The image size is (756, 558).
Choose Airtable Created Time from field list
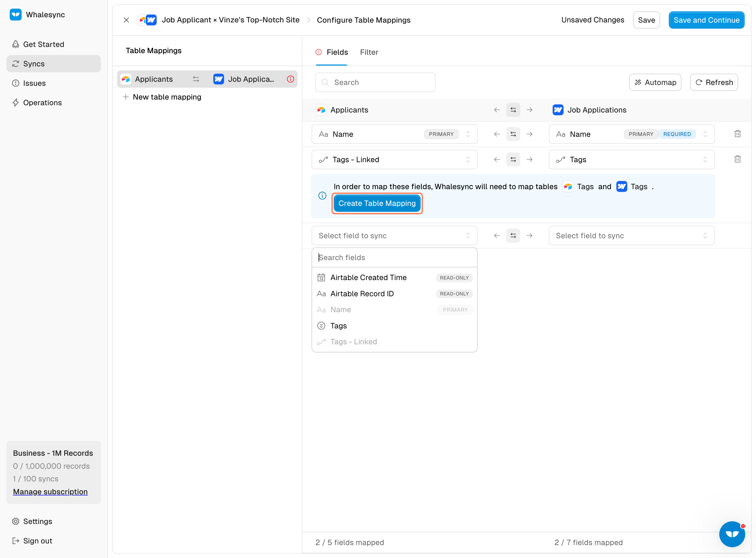point(368,277)
